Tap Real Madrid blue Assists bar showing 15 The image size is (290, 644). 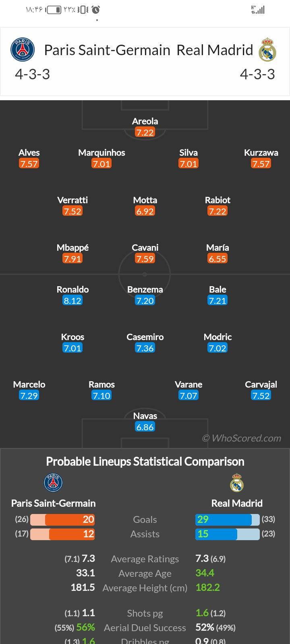[216, 534]
